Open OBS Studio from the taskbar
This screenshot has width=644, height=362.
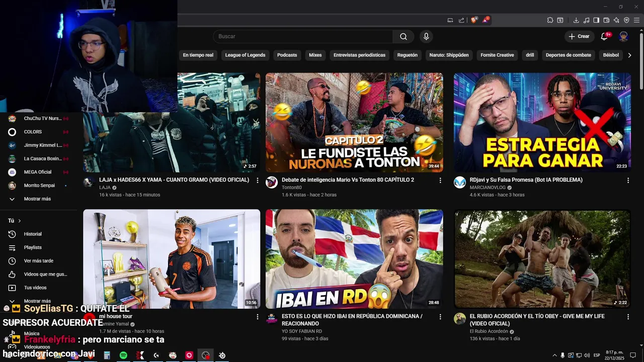tap(206, 355)
